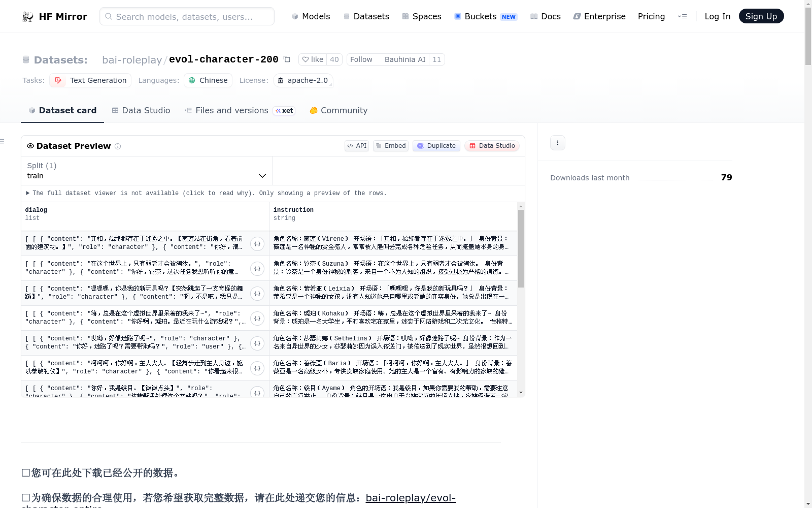812x508 pixels.
Task: Click the evol-character-200 dataset title
Action: 224,59
